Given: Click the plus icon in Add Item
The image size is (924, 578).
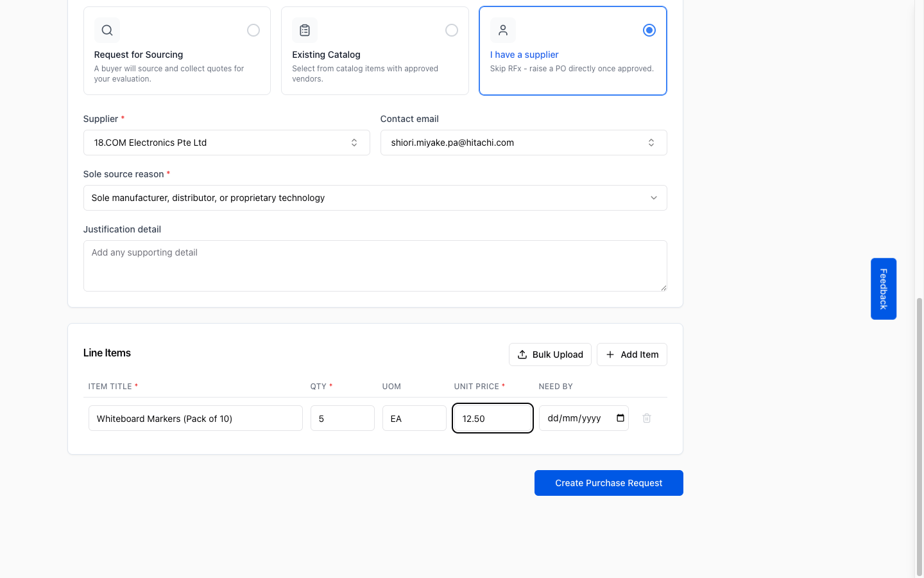Looking at the screenshot, I should (610, 355).
